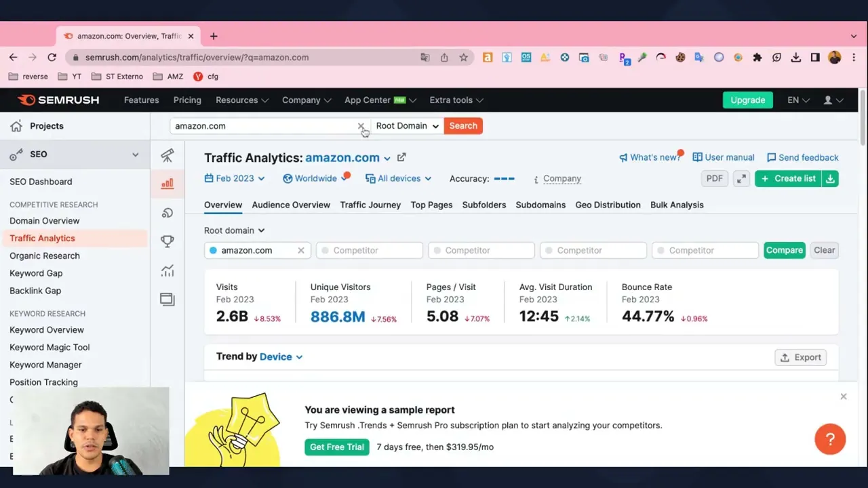868x488 pixels.
Task: Change date with Feb 2023 dropdown
Action: (x=235, y=178)
